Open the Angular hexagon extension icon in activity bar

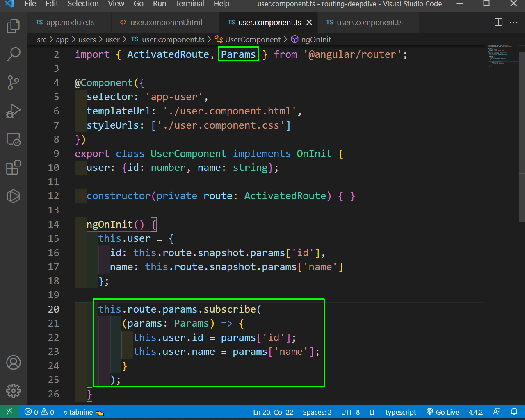point(13,196)
